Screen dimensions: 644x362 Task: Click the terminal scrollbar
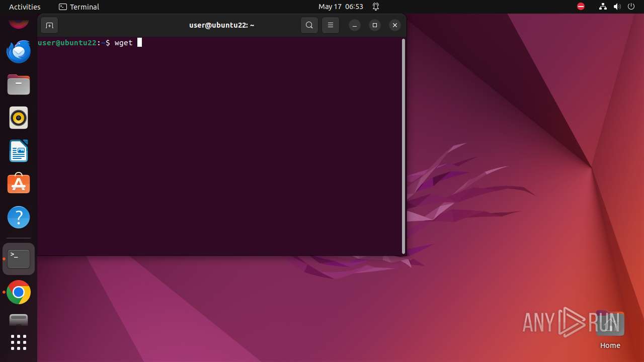404,146
